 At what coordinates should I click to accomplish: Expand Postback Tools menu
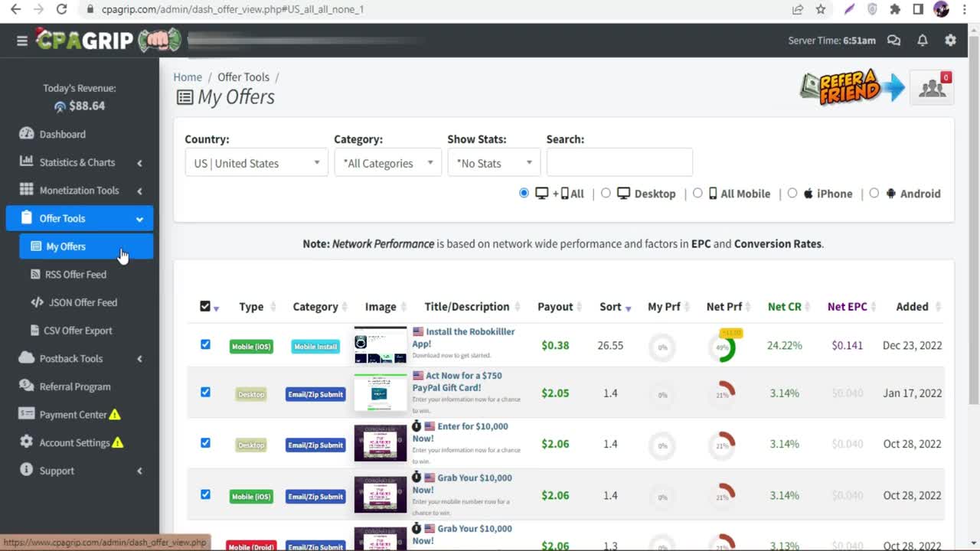pyautogui.click(x=80, y=358)
